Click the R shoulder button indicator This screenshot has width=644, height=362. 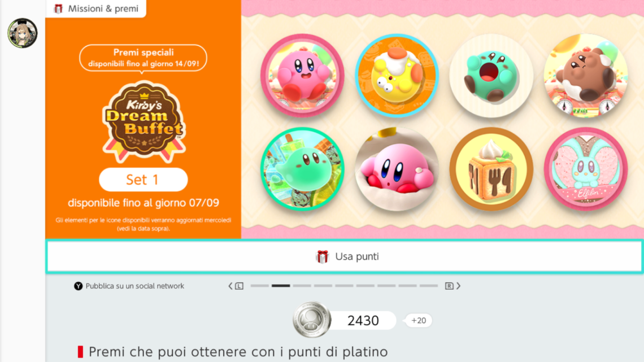(x=449, y=286)
